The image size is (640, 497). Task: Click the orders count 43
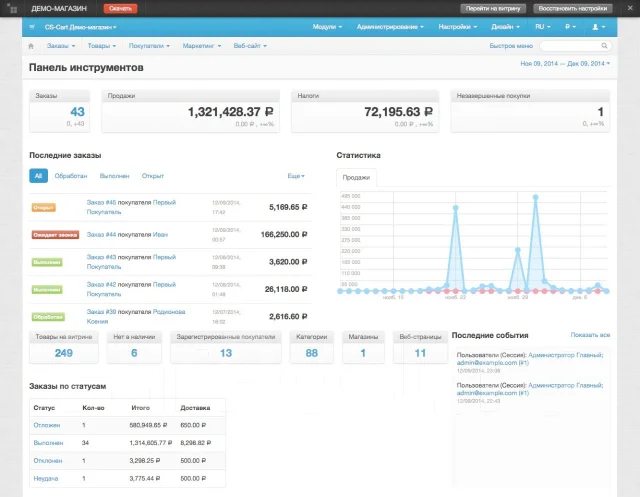[x=77, y=112]
